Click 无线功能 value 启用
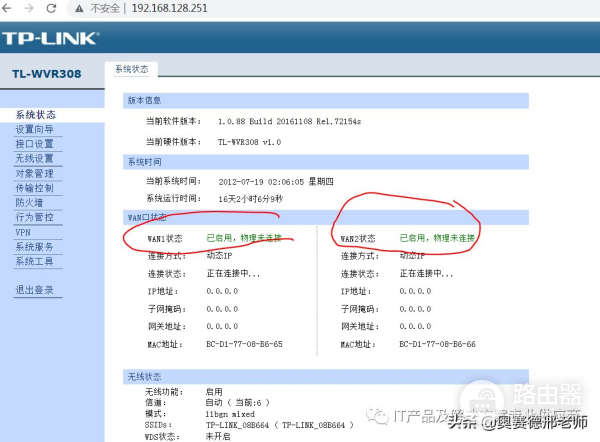 (214, 392)
